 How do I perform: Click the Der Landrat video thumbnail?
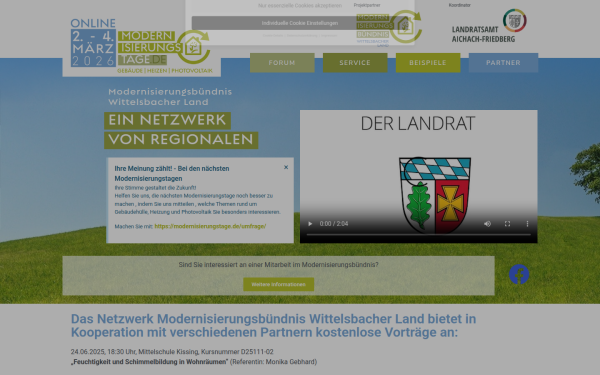pos(419,176)
